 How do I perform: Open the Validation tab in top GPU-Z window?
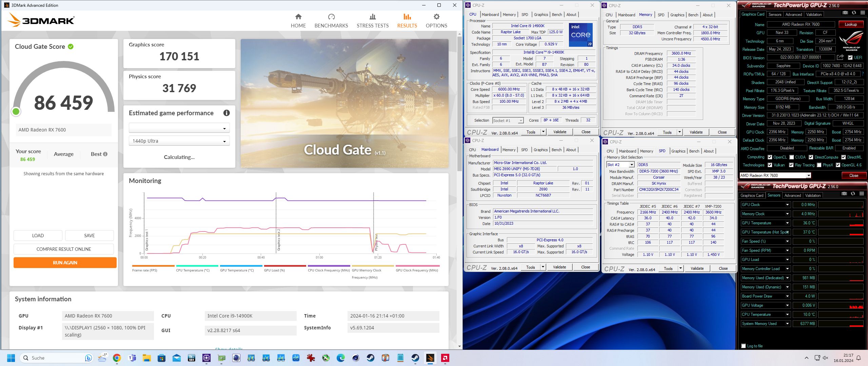[x=814, y=15]
